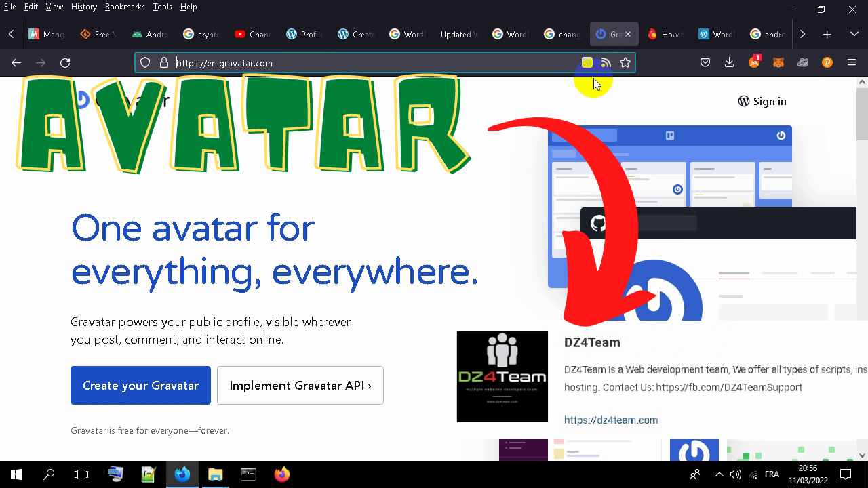Open the dz4team.com profile link
The height and width of the screenshot is (488, 868).
coord(610,420)
